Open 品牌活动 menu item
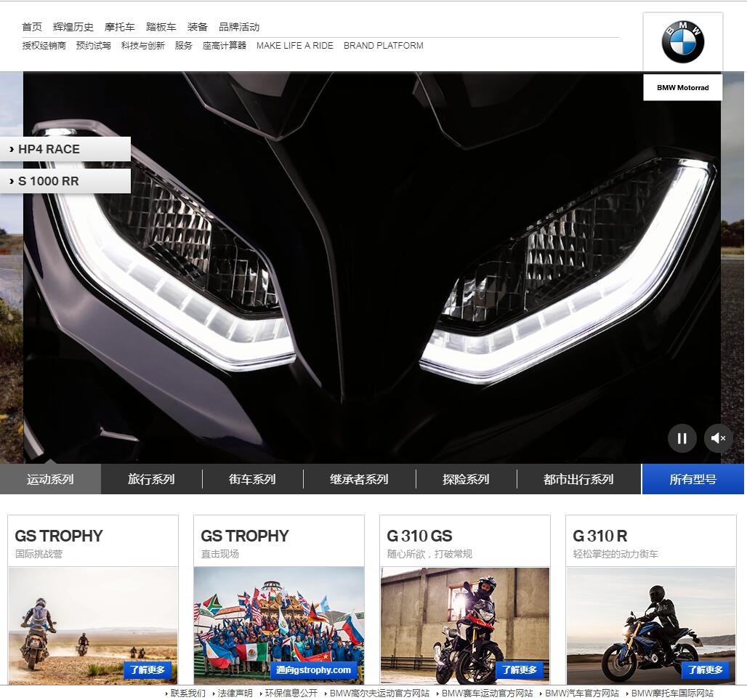This screenshot has height=700, width=747. point(238,27)
